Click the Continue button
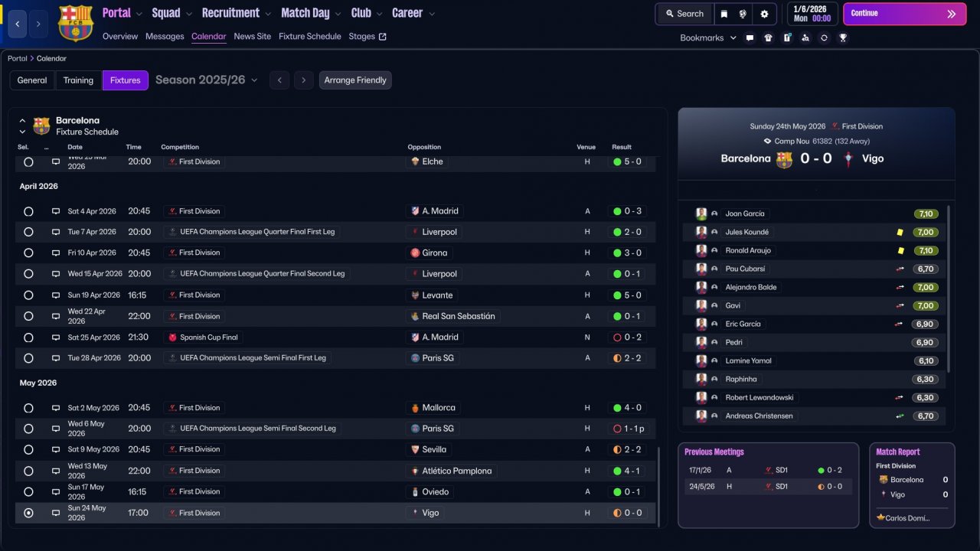The width and height of the screenshot is (980, 551). (905, 14)
